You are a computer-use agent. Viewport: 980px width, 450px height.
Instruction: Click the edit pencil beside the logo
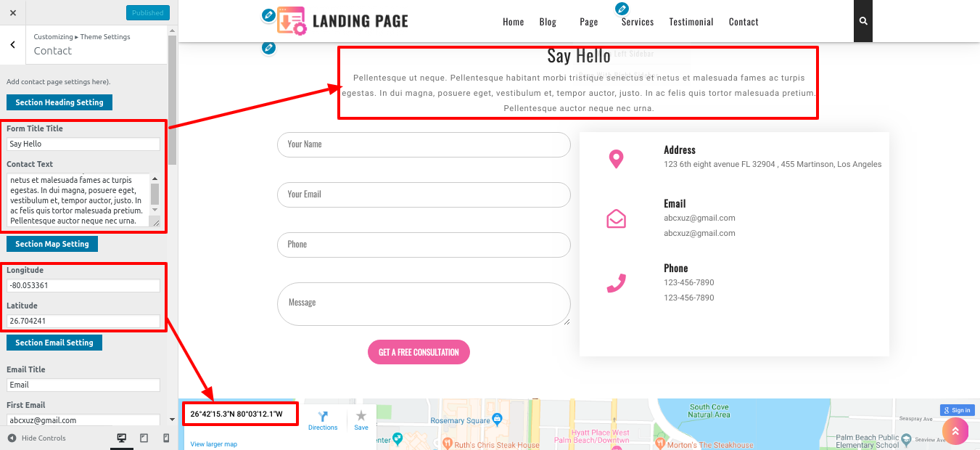click(268, 15)
